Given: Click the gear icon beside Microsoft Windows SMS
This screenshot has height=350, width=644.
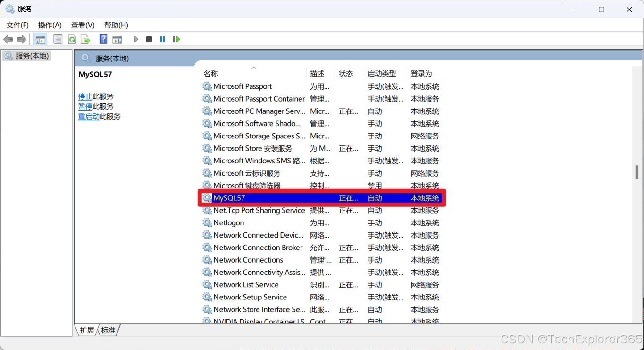Looking at the screenshot, I should [207, 161].
